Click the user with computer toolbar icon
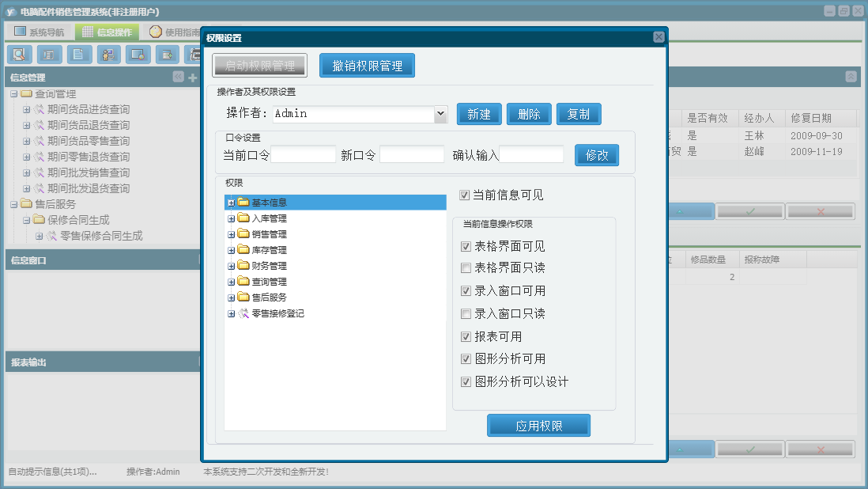 pyautogui.click(x=109, y=55)
